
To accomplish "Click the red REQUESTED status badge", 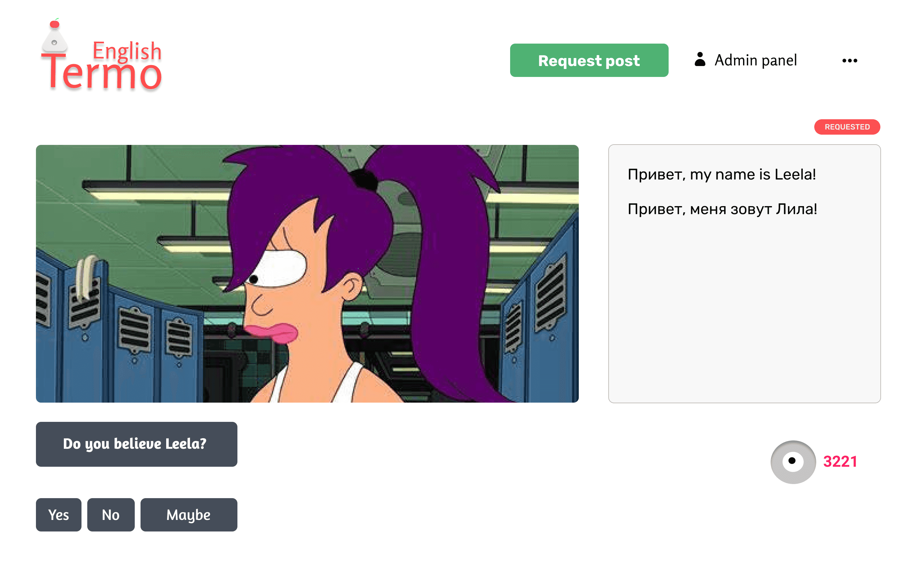I will 847,127.
